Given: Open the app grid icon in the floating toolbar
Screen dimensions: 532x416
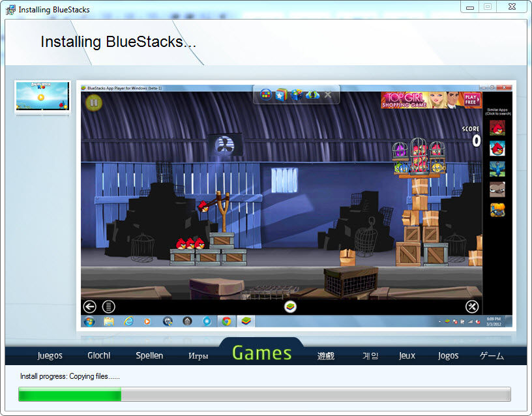Looking at the screenshot, I should pyautogui.click(x=265, y=95).
